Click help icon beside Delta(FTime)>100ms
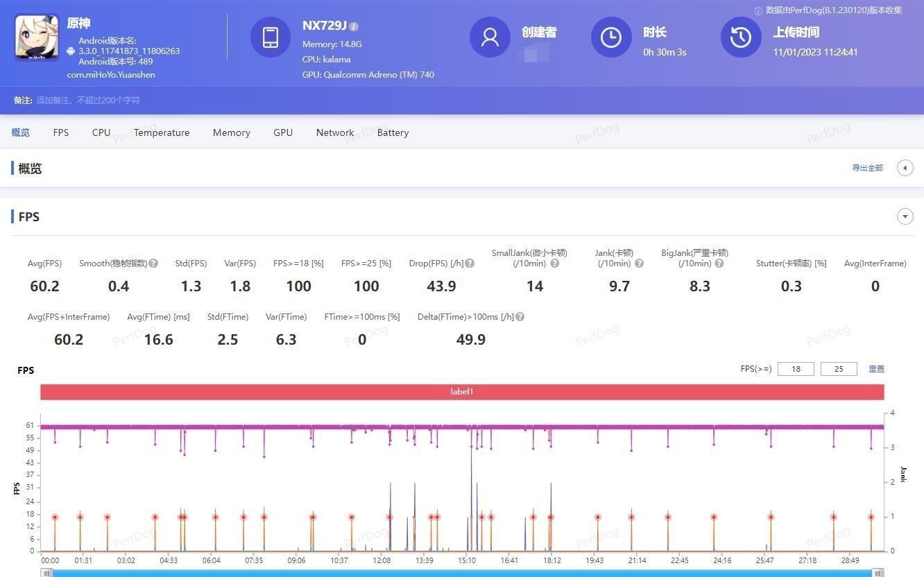The image size is (924, 577). [520, 317]
